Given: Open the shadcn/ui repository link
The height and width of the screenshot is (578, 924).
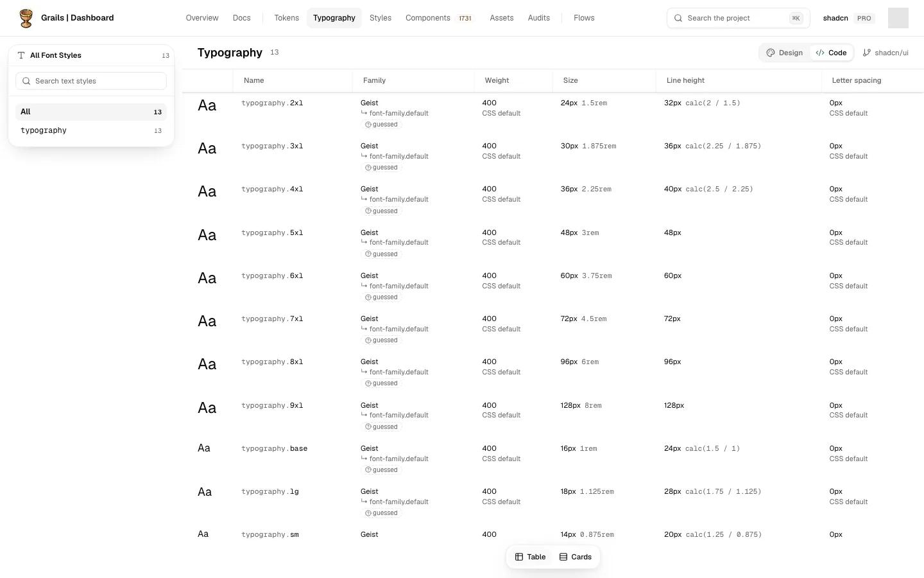Looking at the screenshot, I should pyautogui.click(x=886, y=53).
